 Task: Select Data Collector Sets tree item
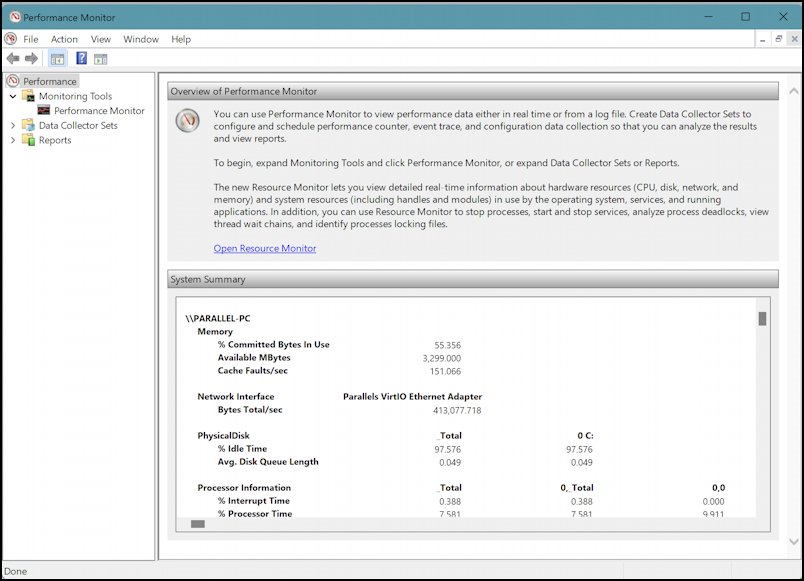pyautogui.click(x=78, y=125)
